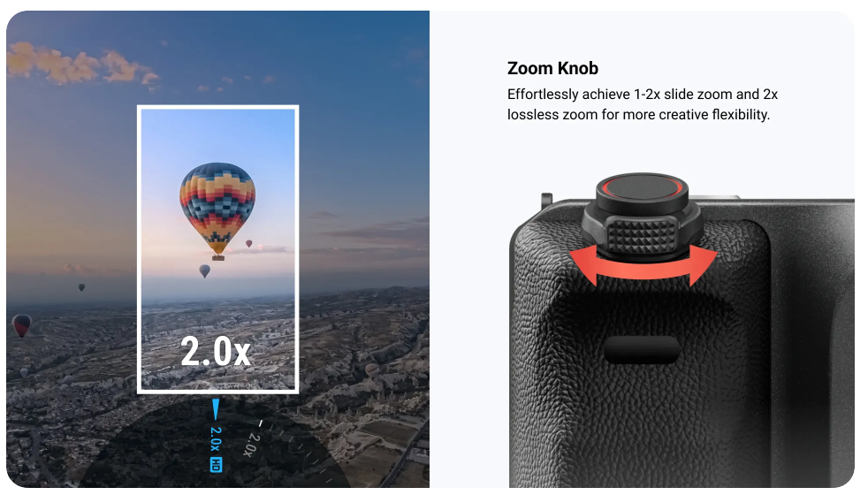Viewport: 868px width, 495px height.
Task: Click the large white 2.0x text in the frame
Action: point(216,351)
